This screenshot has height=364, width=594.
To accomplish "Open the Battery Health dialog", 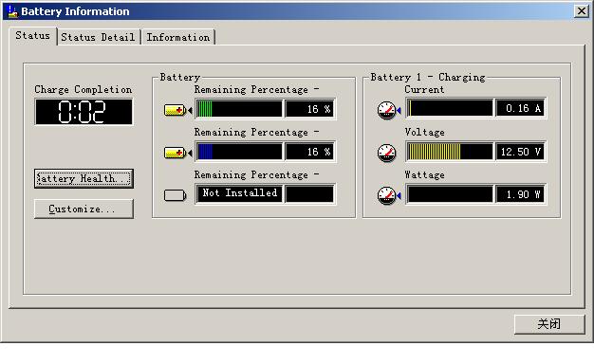I will click(84, 178).
